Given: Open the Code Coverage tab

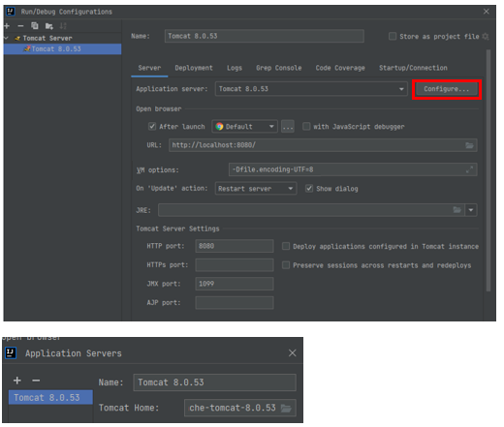Looking at the screenshot, I should pyautogui.click(x=340, y=68).
